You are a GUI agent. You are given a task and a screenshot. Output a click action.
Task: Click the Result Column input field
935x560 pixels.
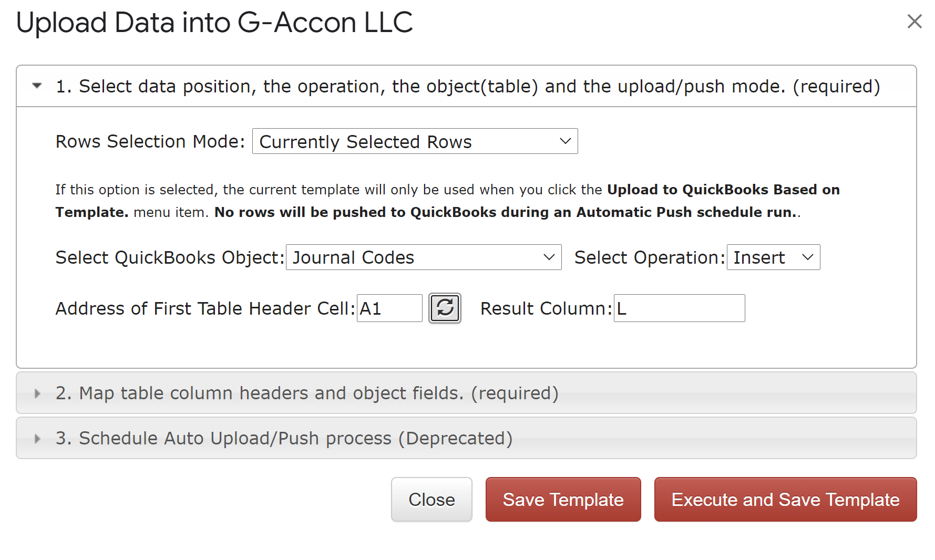(x=679, y=308)
